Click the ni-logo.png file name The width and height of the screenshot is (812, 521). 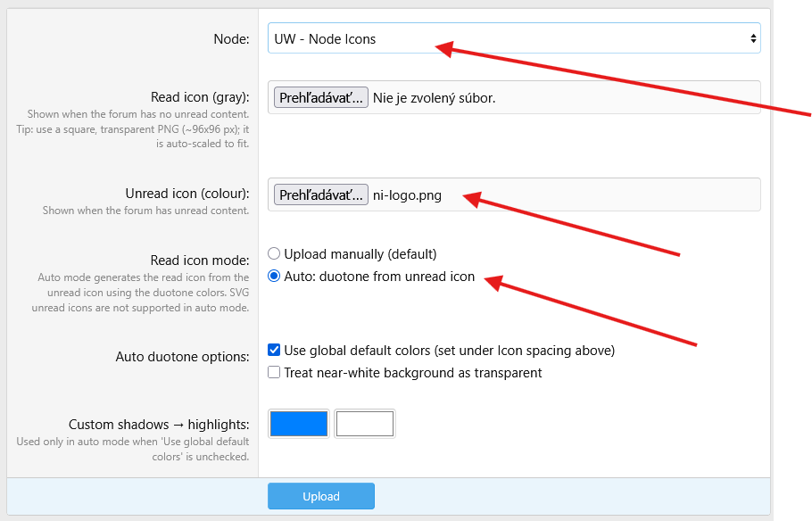coord(407,195)
